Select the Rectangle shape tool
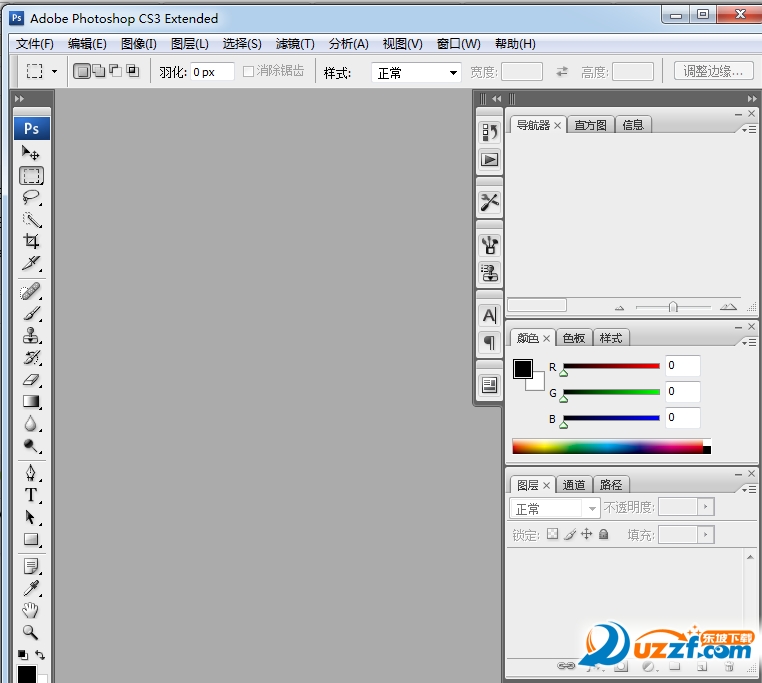 pos(31,539)
